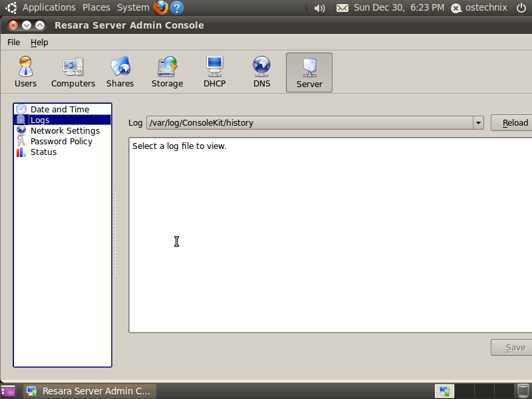Select Resara Server Admin taskbar entry
The width and height of the screenshot is (532, 399).
89,391
